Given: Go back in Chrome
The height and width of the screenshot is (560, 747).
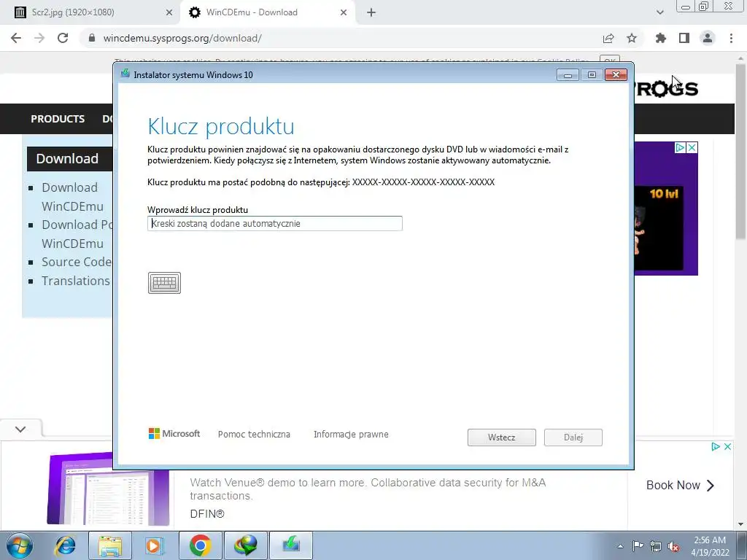Looking at the screenshot, I should click(16, 38).
